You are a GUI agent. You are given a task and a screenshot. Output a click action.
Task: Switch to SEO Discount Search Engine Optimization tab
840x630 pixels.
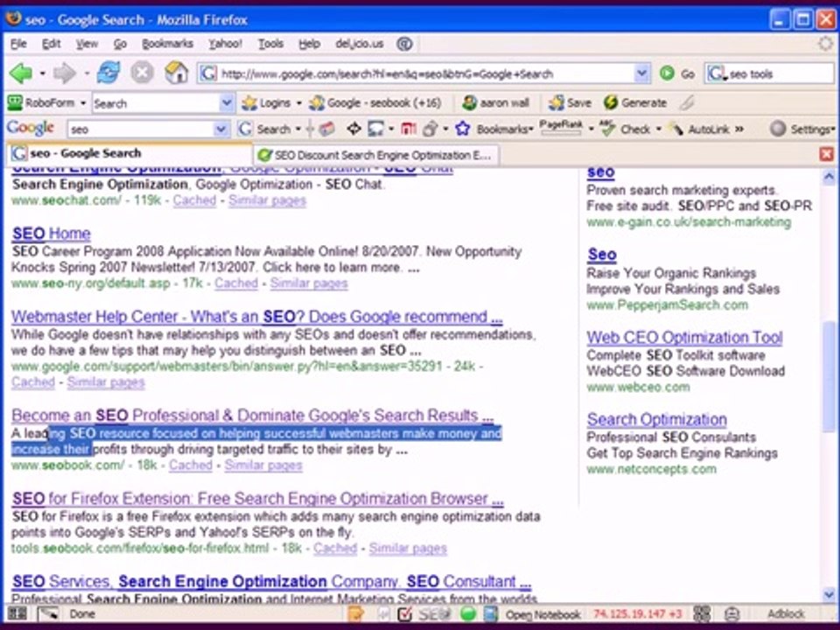pyautogui.click(x=376, y=156)
